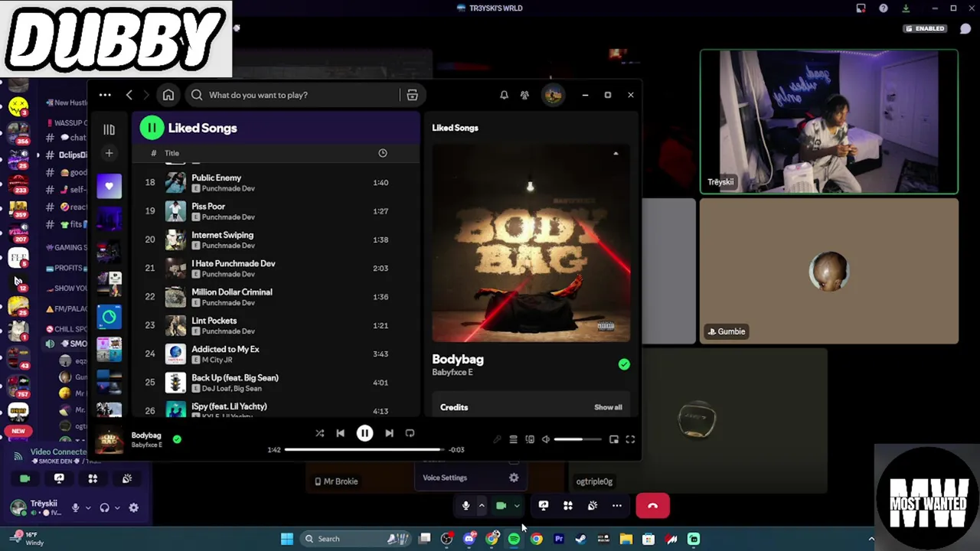
Task: Mute Spotify with the speaker icon
Action: pyautogui.click(x=545, y=439)
